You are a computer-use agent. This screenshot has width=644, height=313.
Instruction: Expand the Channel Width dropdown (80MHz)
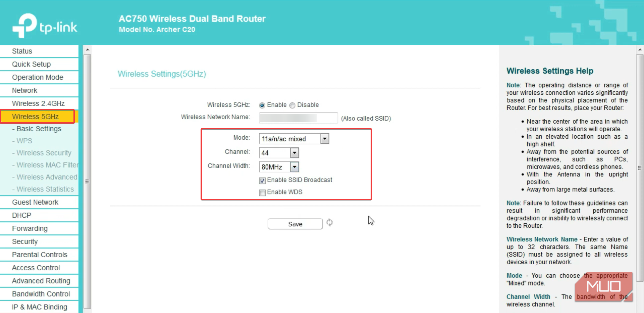click(279, 167)
